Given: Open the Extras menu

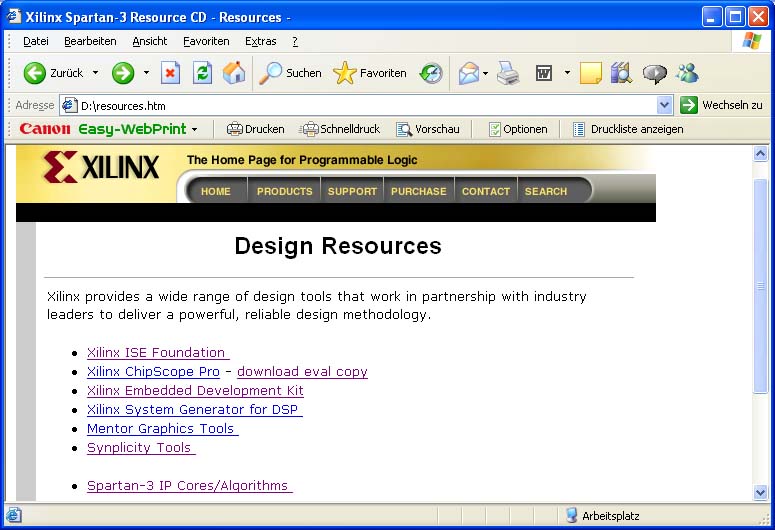Looking at the screenshot, I should coord(260,42).
